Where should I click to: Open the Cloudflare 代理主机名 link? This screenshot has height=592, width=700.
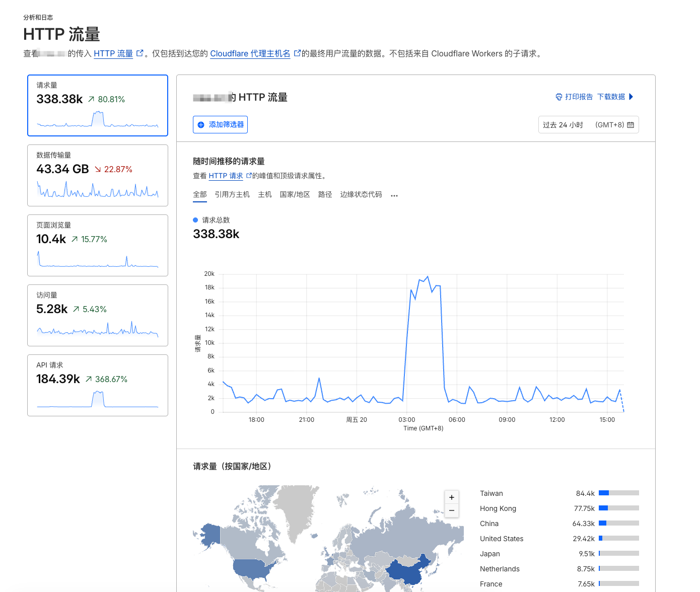click(x=250, y=53)
